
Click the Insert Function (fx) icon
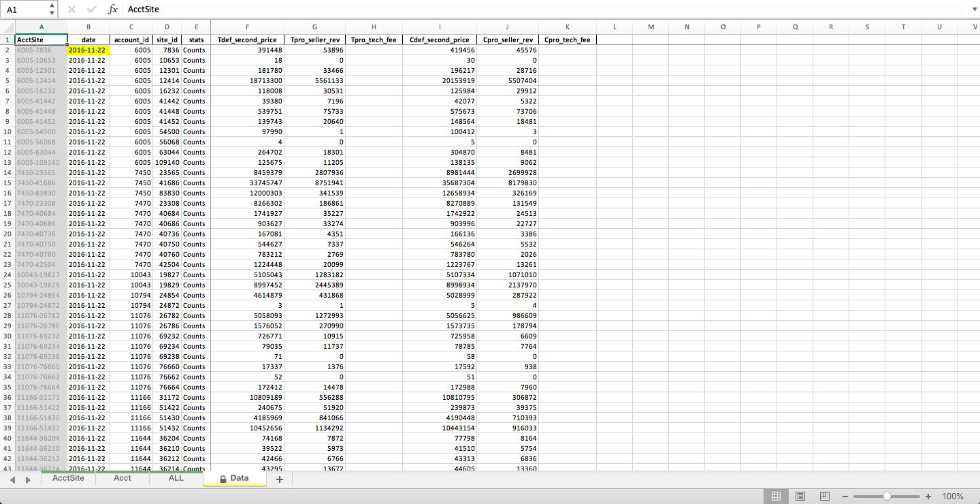113,9
